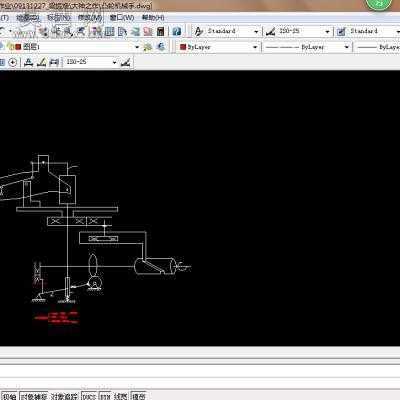Toggle DUCS in the status bar
Screen dimensions: 400x400
[89, 396]
